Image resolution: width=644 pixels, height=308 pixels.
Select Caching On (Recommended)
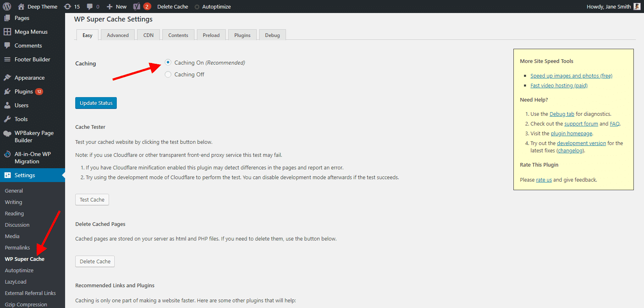168,62
